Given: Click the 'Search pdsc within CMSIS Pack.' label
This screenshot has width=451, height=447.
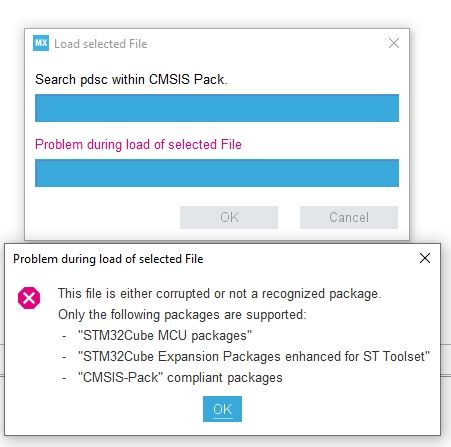Looking at the screenshot, I should point(131,79).
